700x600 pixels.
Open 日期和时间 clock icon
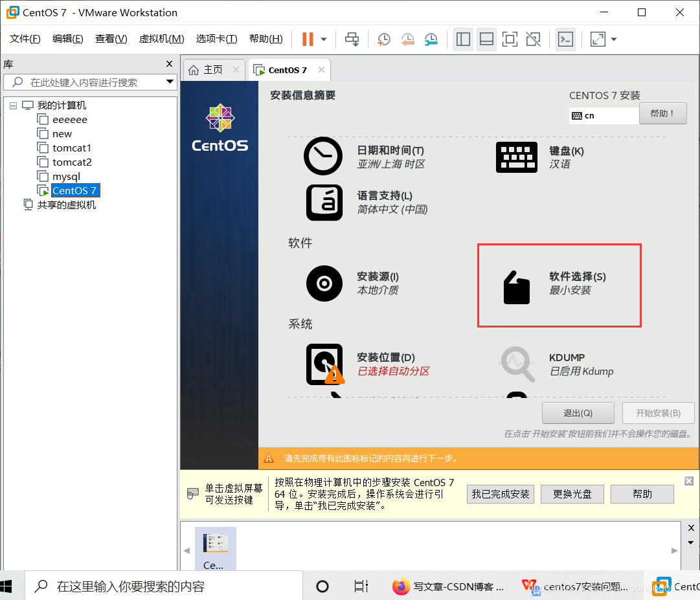pyautogui.click(x=323, y=156)
